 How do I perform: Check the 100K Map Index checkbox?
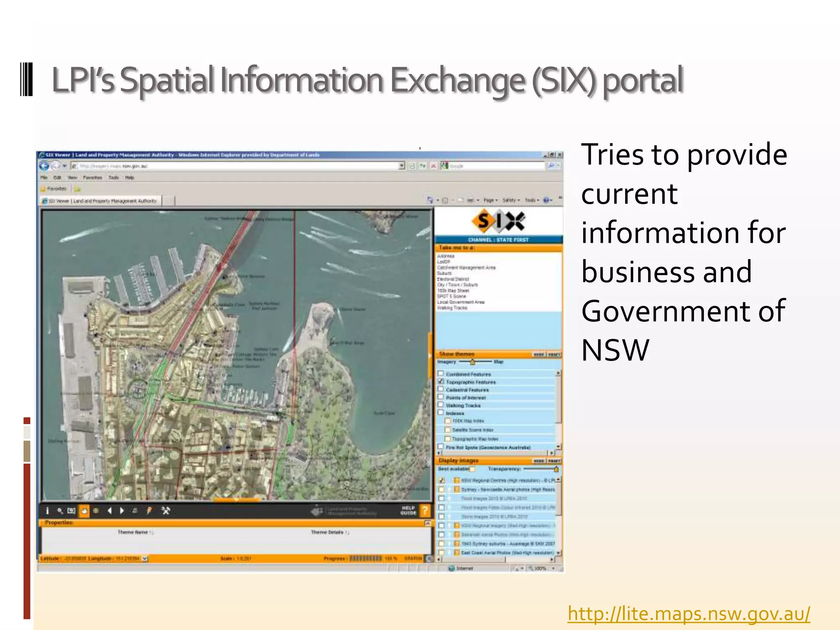click(x=448, y=421)
